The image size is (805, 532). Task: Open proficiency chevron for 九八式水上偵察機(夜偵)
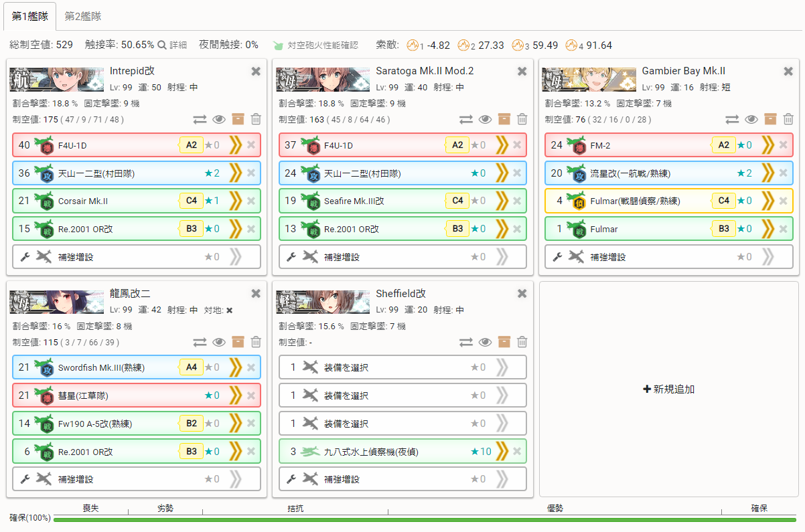pyautogui.click(x=502, y=452)
